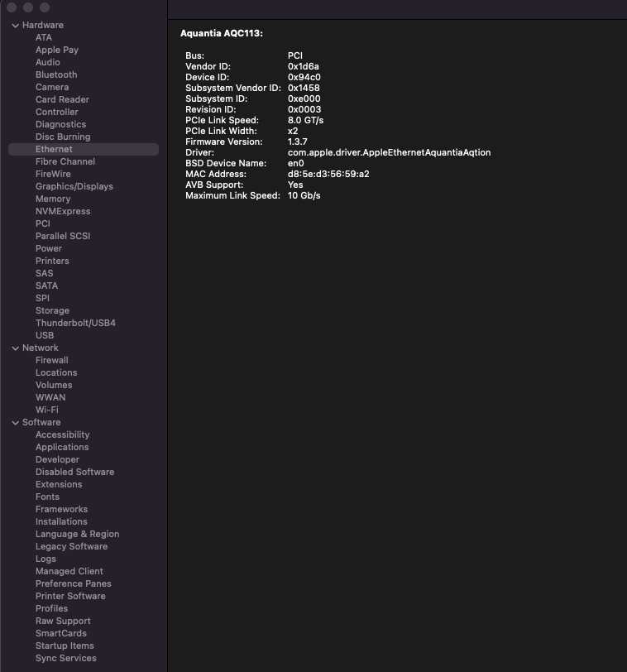Select Firewall under Network
This screenshot has width=627, height=672.
click(52, 361)
